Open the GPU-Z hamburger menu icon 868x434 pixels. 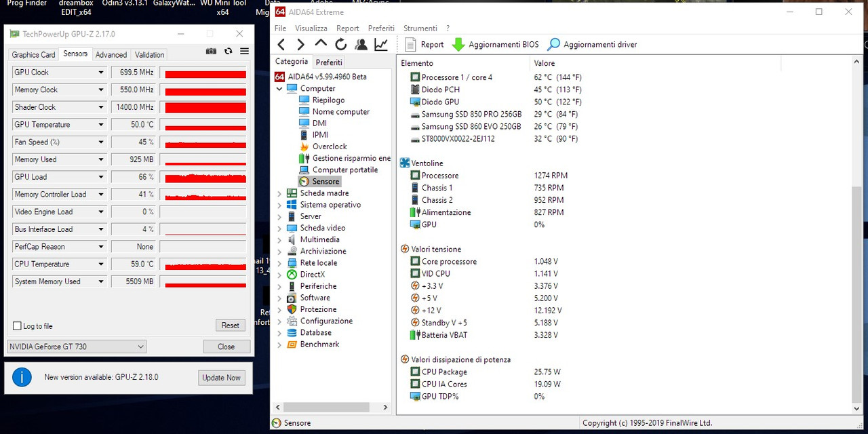click(x=244, y=52)
